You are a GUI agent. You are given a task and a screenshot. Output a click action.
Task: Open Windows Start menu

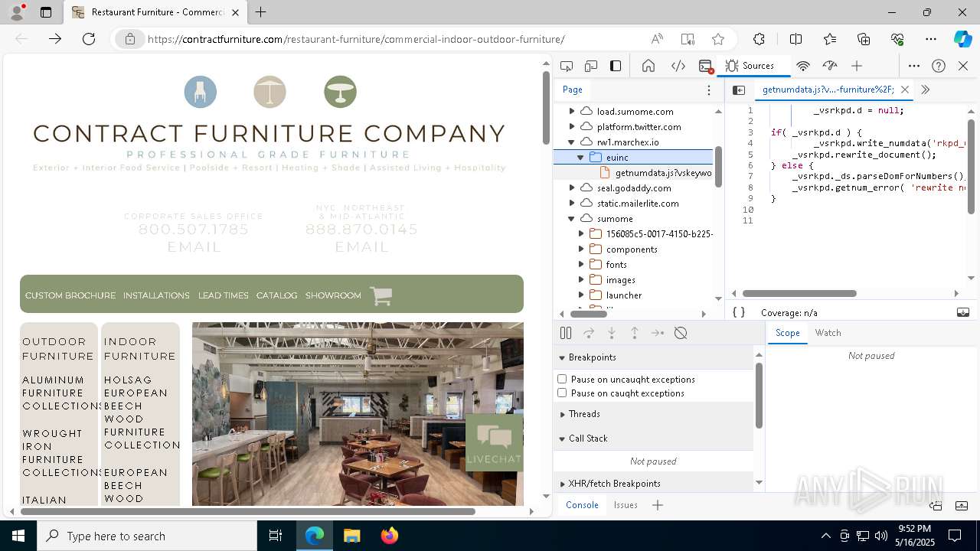[18, 536]
